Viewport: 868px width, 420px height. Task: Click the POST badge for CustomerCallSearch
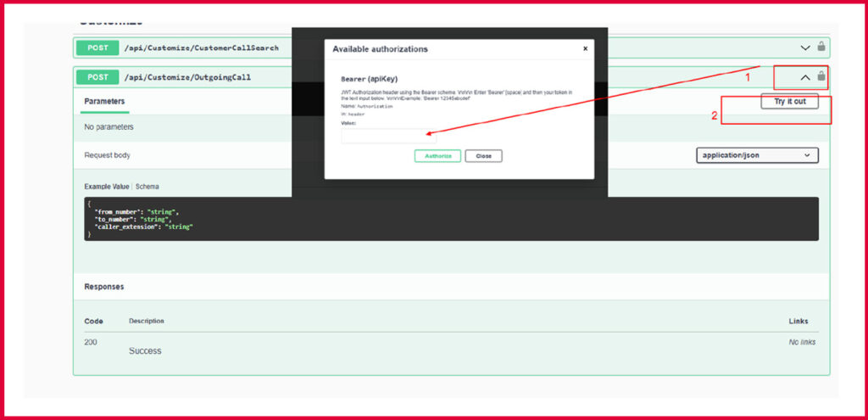[97, 48]
